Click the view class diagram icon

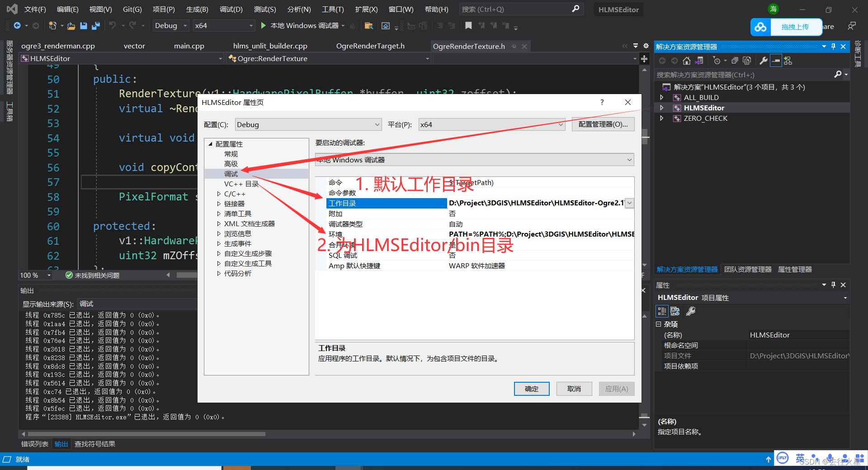(788, 61)
